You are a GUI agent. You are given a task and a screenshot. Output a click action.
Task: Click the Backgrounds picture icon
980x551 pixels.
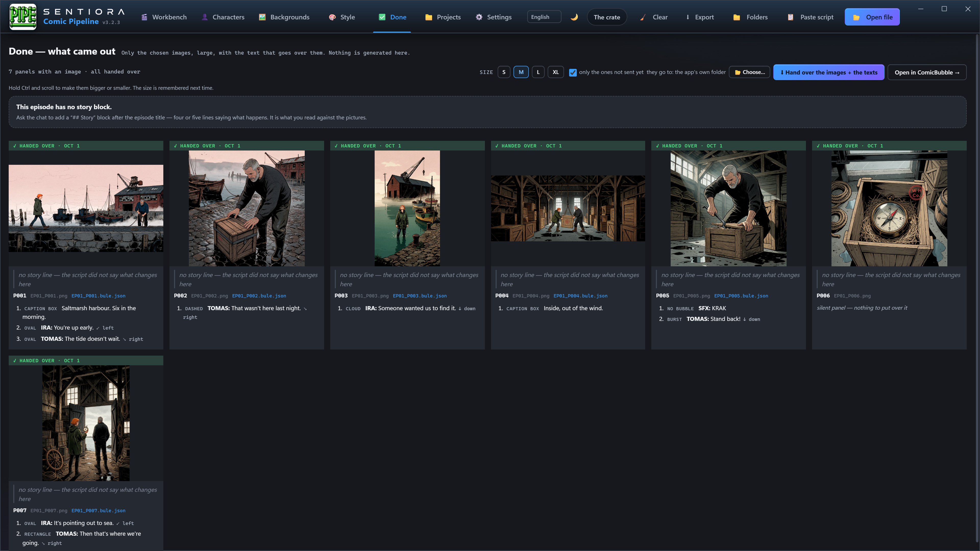pyautogui.click(x=262, y=17)
